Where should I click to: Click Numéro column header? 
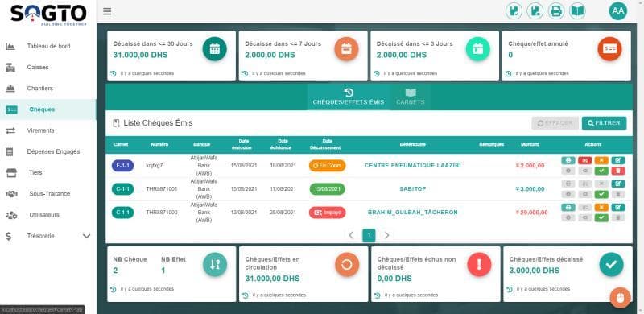click(x=159, y=145)
